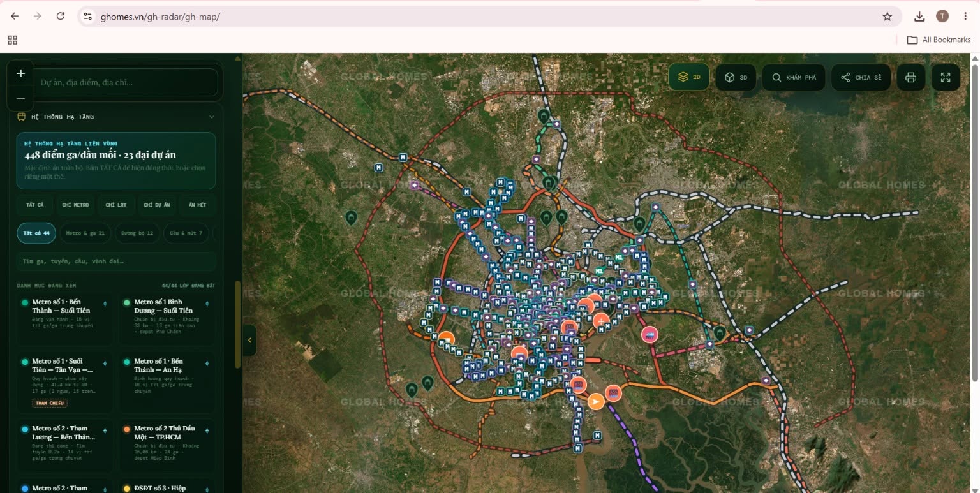This screenshot has height=493, width=980.
Task: Click the green pin marker at far left of map
Action: point(351,218)
